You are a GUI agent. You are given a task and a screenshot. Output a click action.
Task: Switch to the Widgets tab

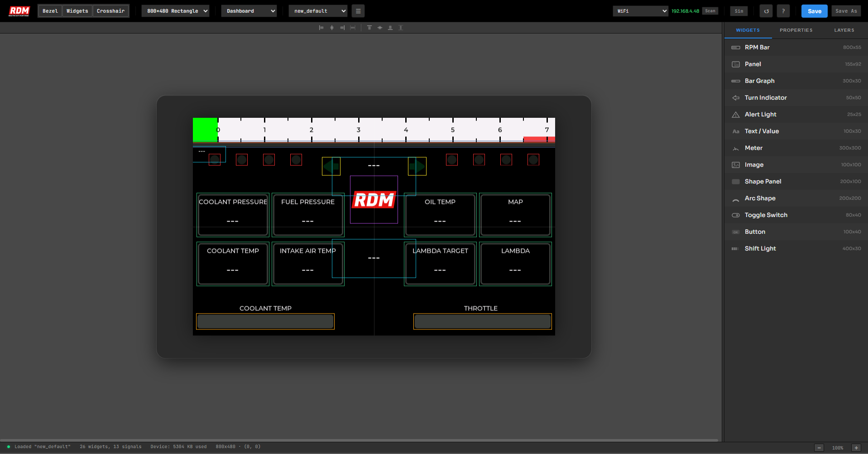748,30
